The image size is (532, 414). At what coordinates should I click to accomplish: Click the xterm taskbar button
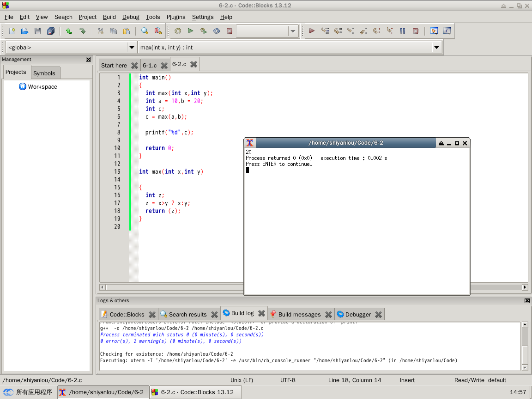(103, 392)
